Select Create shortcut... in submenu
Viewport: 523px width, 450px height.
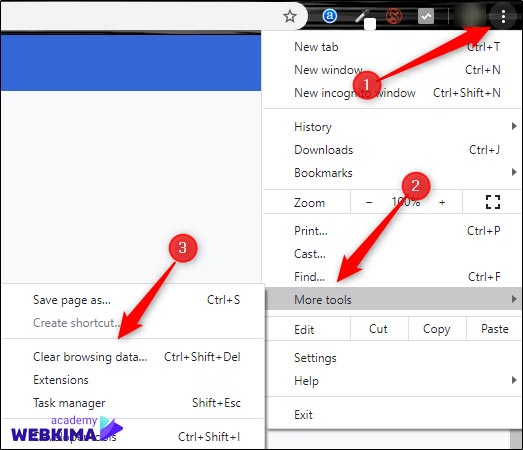point(133,323)
